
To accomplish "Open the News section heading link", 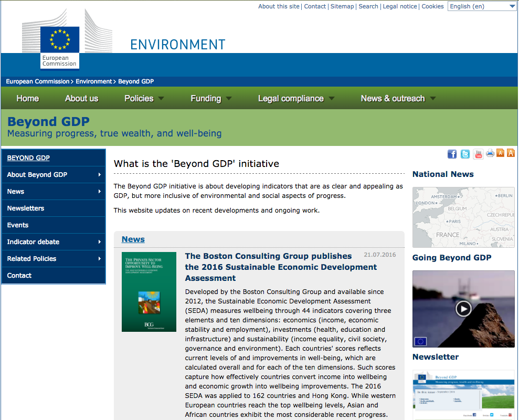I will click(133, 239).
